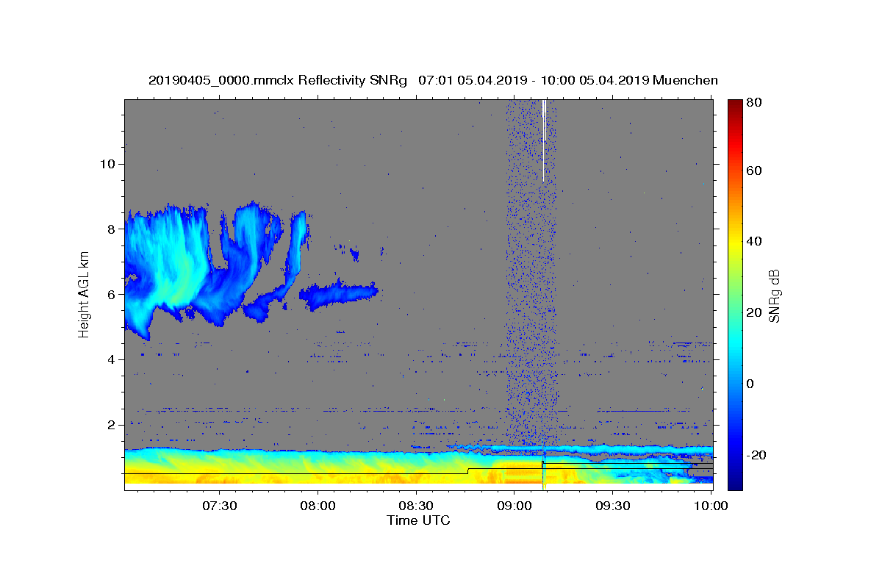882x588 pixels.
Task: Click the height axis label 10
Action: (107, 164)
